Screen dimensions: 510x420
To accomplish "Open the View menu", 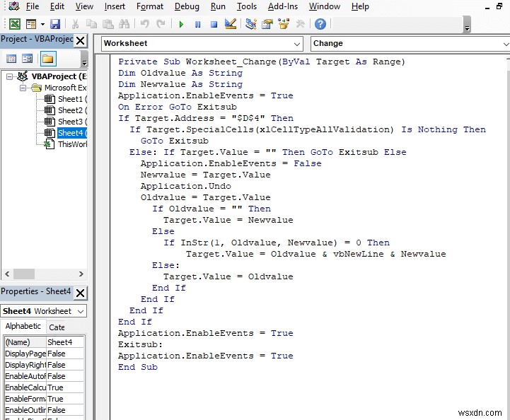I will [x=84, y=6].
